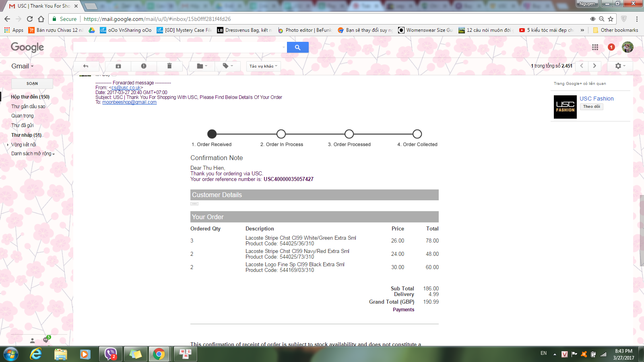Viewport: 644px width, 362px height.
Task: Open the Google apps grid
Action: tap(595, 47)
